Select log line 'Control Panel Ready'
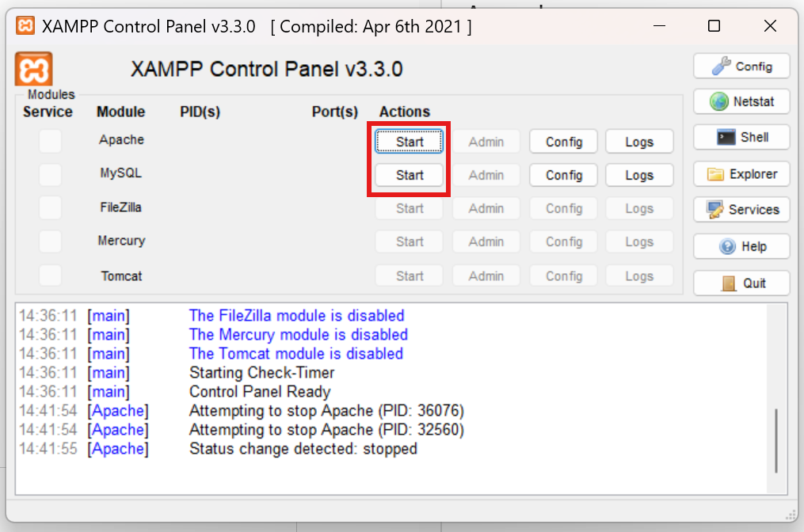Viewport: 804px width, 532px height. click(x=260, y=392)
